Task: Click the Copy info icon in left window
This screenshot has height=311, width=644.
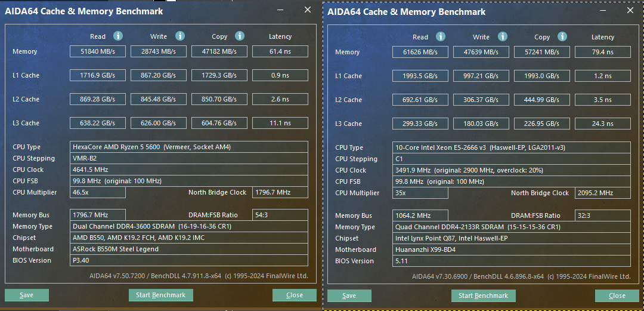Action: pyautogui.click(x=240, y=36)
